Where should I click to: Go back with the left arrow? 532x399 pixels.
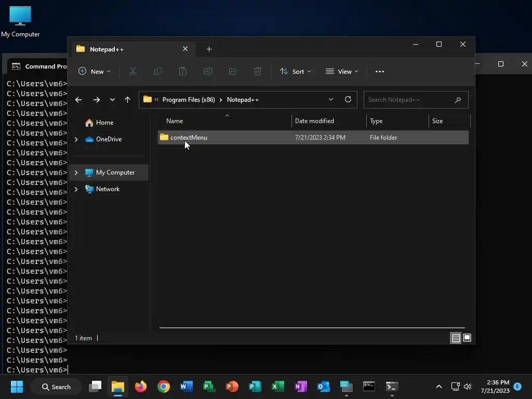point(78,100)
